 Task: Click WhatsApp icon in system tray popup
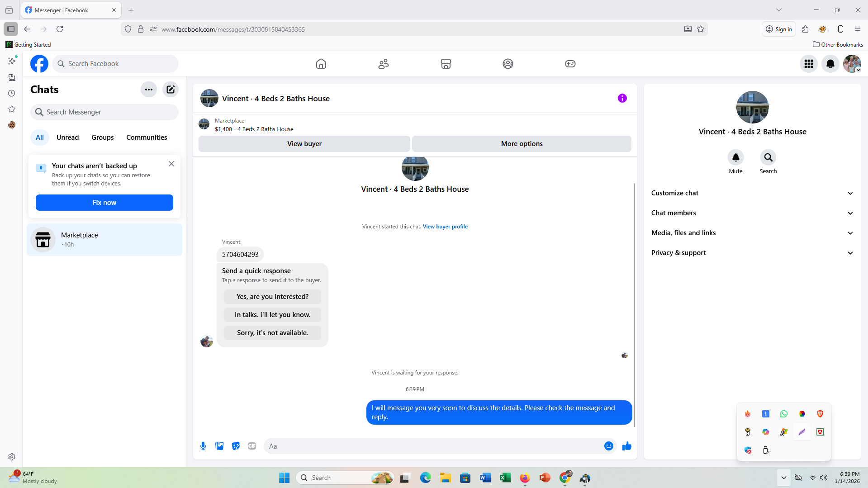click(784, 414)
